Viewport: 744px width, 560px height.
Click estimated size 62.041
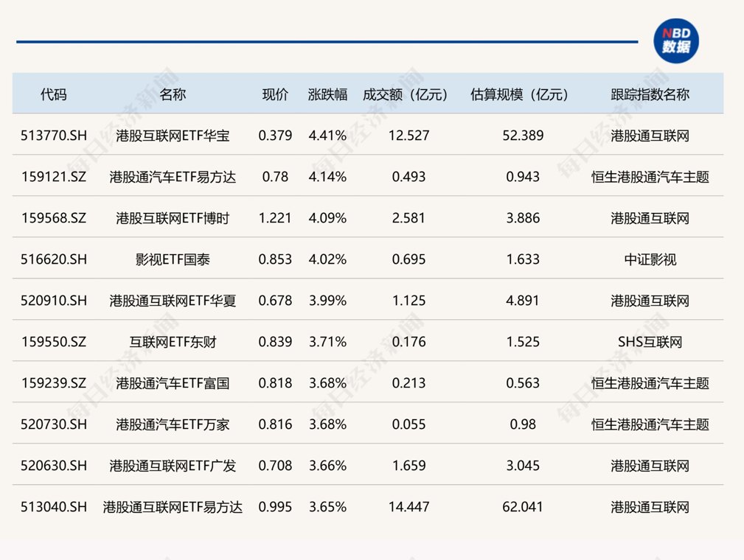pos(523,507)
